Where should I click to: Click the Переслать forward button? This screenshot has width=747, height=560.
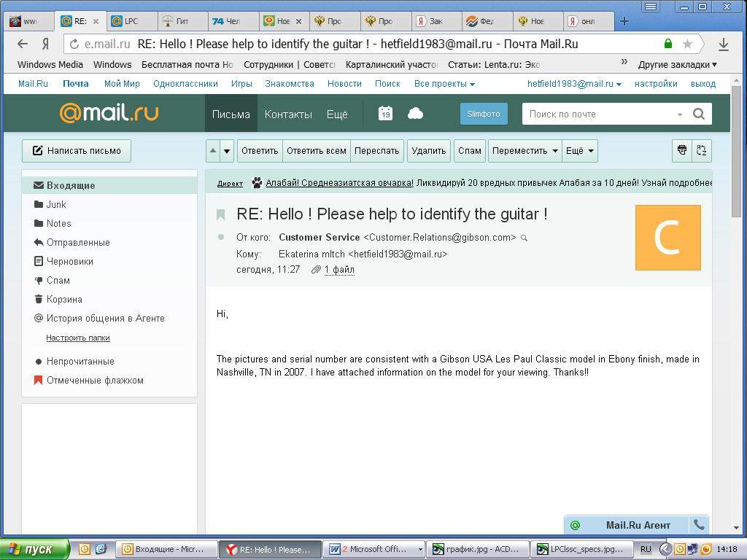(x=377, y=151)
